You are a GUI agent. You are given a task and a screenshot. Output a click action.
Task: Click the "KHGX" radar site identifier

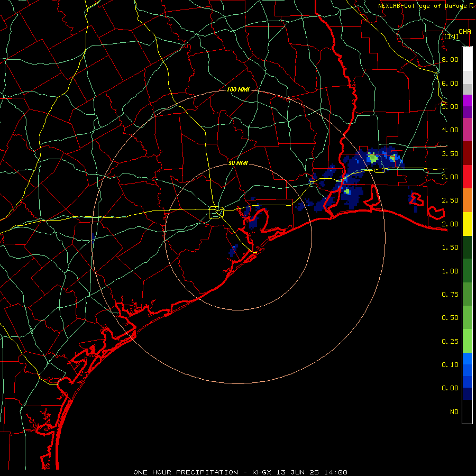pyautogui.click(x=262, y=472)
